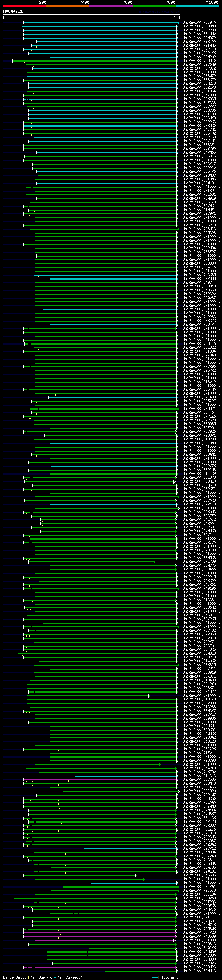This screenshot has height=980, width=222.
Task: Click the purple alignment bar for UniRef100_C8V5G5
Action: click(x=101, y=779)
